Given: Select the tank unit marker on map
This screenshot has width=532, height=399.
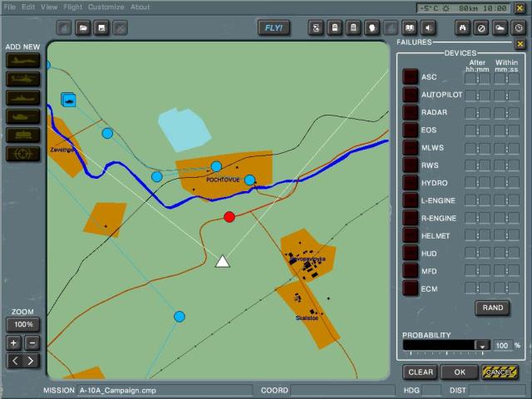Looking at the screenshot, I should click(x=69, y=100).
